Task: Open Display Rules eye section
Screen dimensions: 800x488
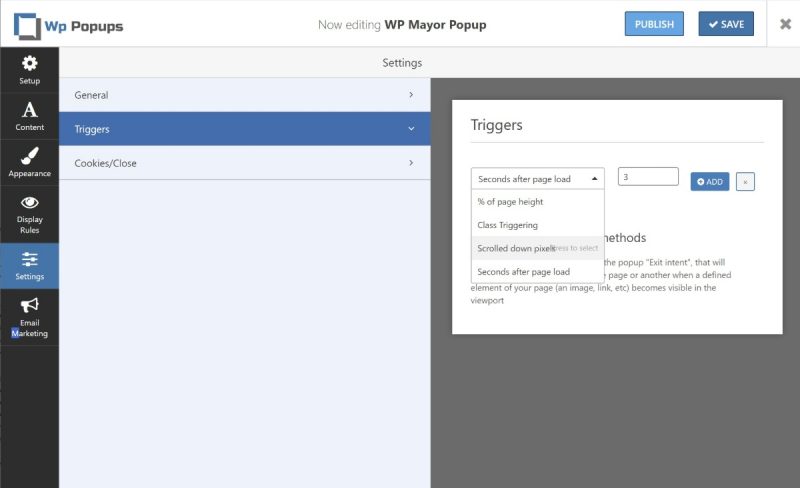Action: click(30, 214)
